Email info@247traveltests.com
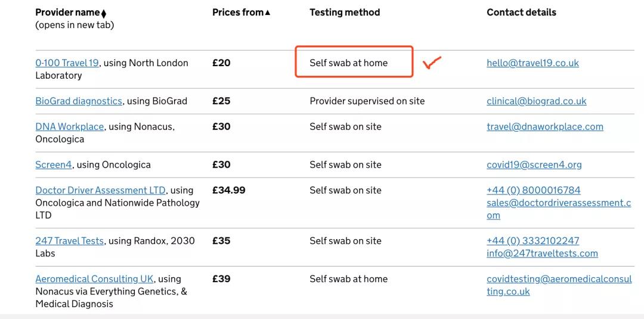 pos(542,254)
